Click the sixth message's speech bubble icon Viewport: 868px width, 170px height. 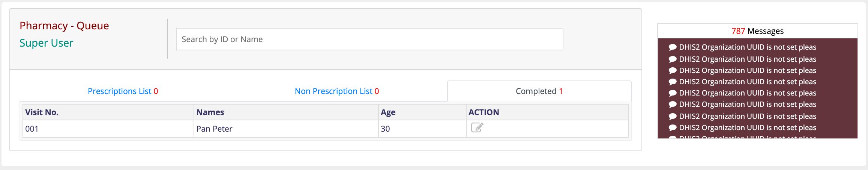[673, 105]
